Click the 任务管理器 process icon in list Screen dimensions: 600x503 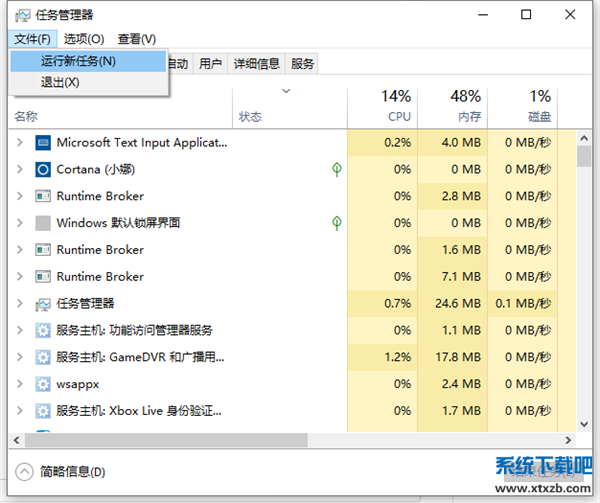point(43,304)
